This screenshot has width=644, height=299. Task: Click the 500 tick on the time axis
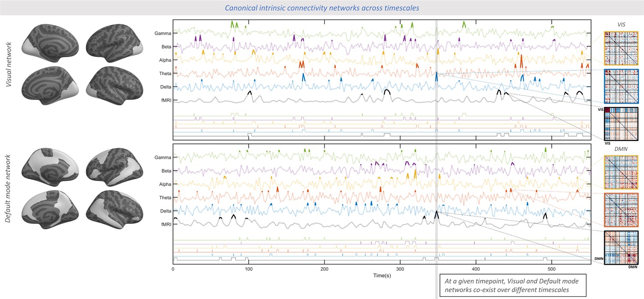tap(552, 269)
